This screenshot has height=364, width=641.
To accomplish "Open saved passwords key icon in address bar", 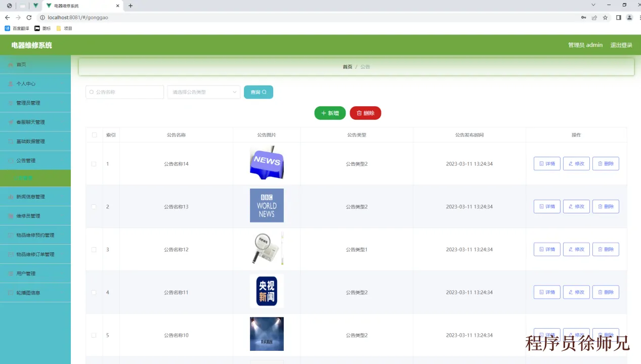I will (x=584, y=17).
